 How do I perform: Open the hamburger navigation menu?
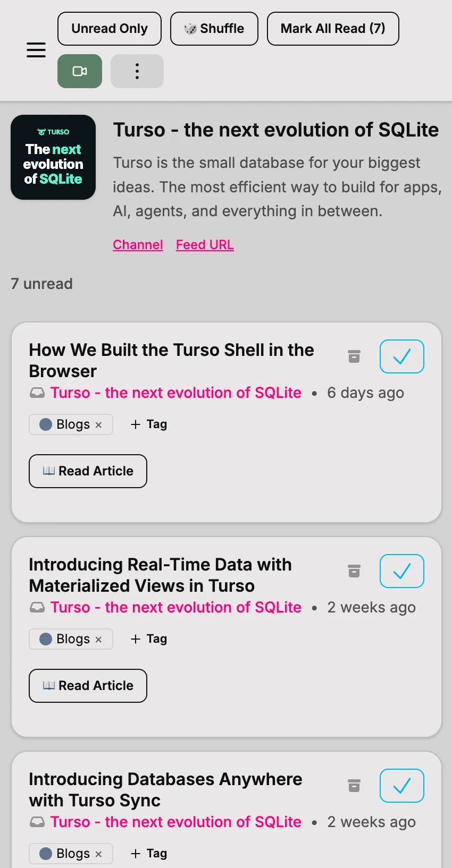(x=36, y=49)
